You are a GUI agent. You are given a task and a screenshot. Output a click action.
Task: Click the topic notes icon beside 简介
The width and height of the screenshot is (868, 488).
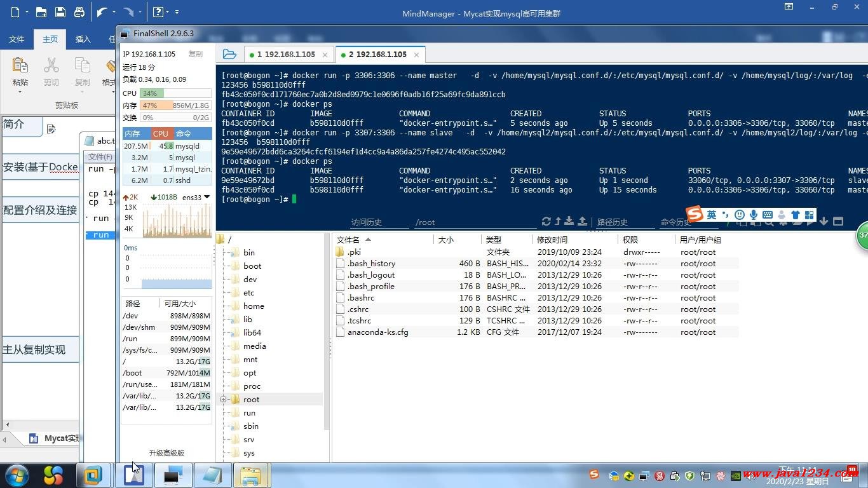pyautogui.click(x=51, y=129)
